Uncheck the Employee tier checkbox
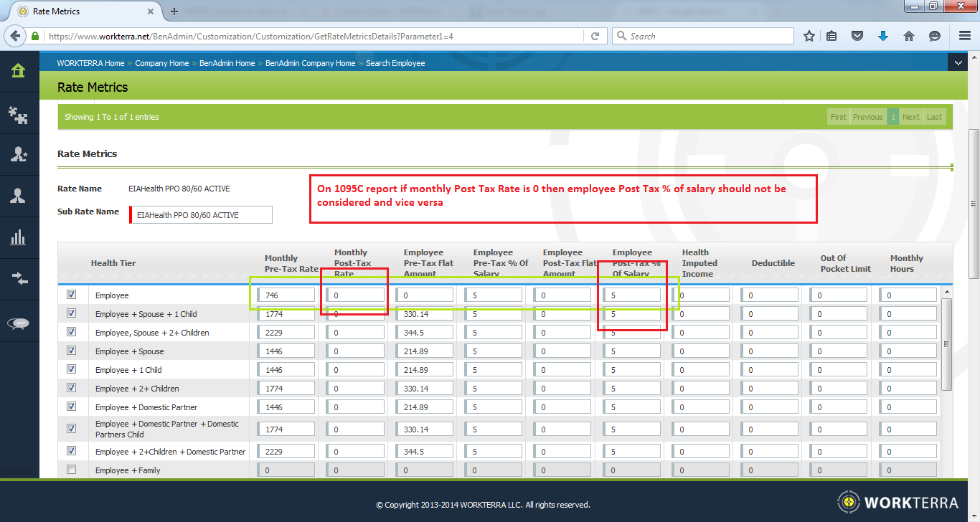 (x=71, y=295)
